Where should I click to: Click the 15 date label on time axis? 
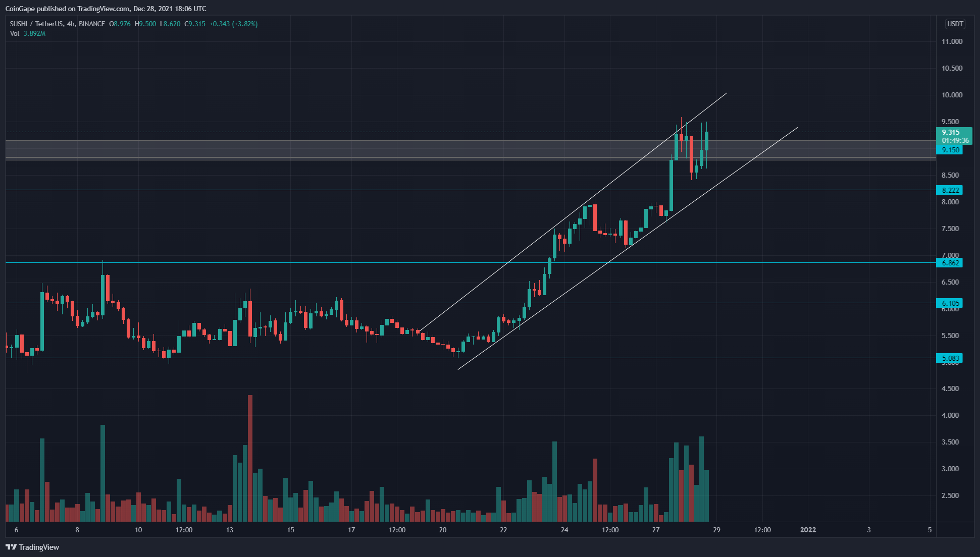point(290,530)
